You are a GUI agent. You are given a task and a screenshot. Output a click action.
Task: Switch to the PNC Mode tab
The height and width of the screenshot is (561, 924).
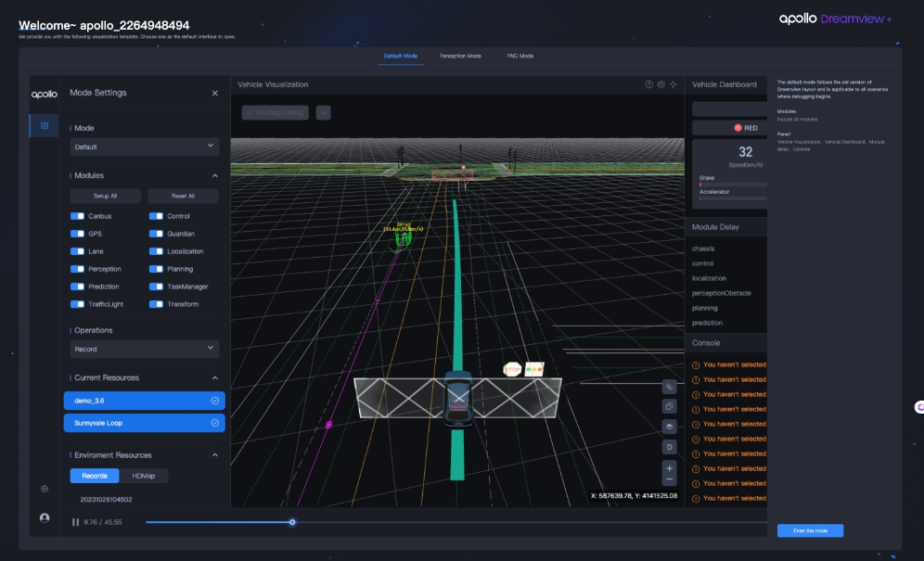coord(520,56)
